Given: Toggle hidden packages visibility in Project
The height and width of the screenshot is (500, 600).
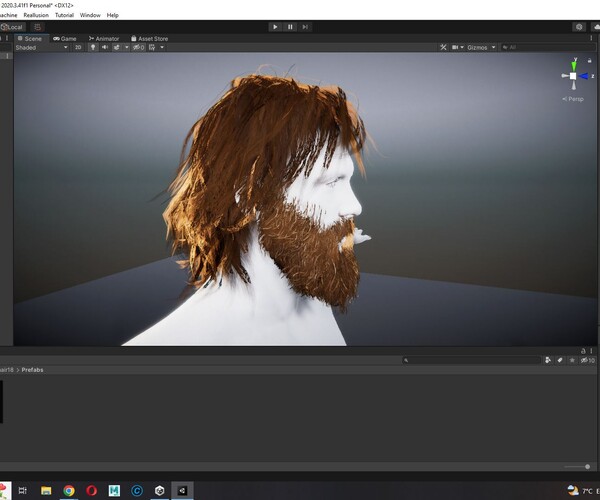Looking at the screenshot, I should tap(587, 360).
